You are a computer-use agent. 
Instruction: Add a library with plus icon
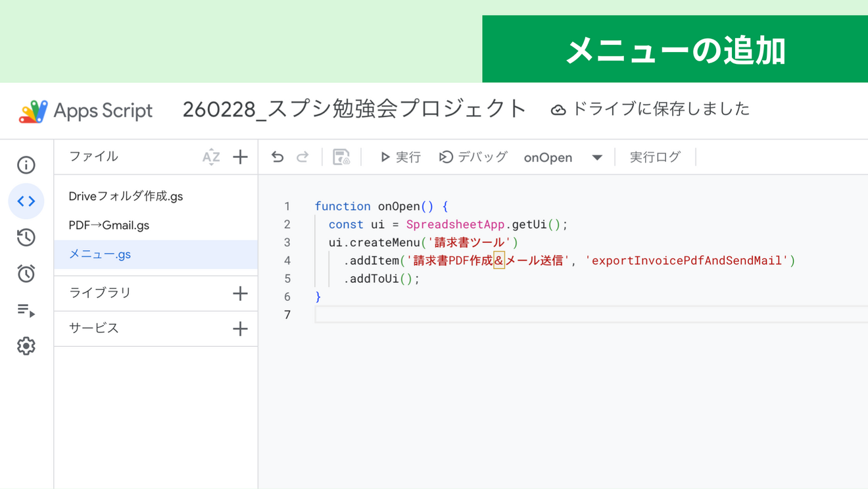tap(240, 294)
